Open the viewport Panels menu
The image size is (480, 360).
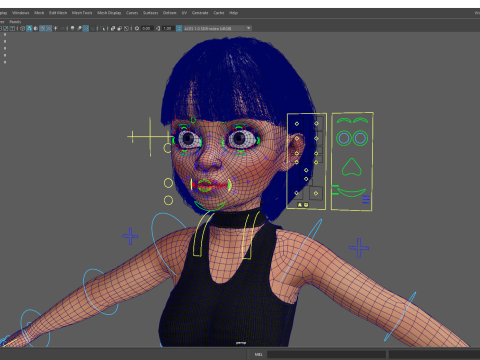(x=15, y=22)
